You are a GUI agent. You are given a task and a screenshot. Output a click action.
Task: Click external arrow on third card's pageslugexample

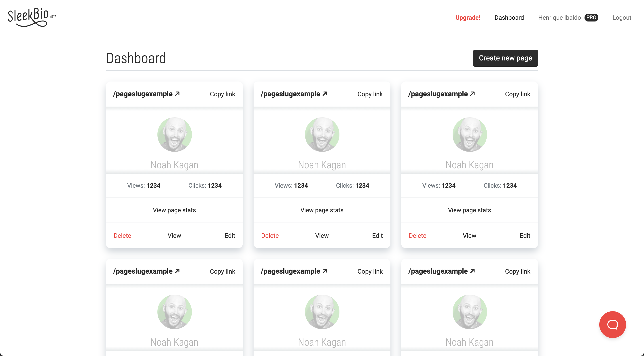[472, 94]
